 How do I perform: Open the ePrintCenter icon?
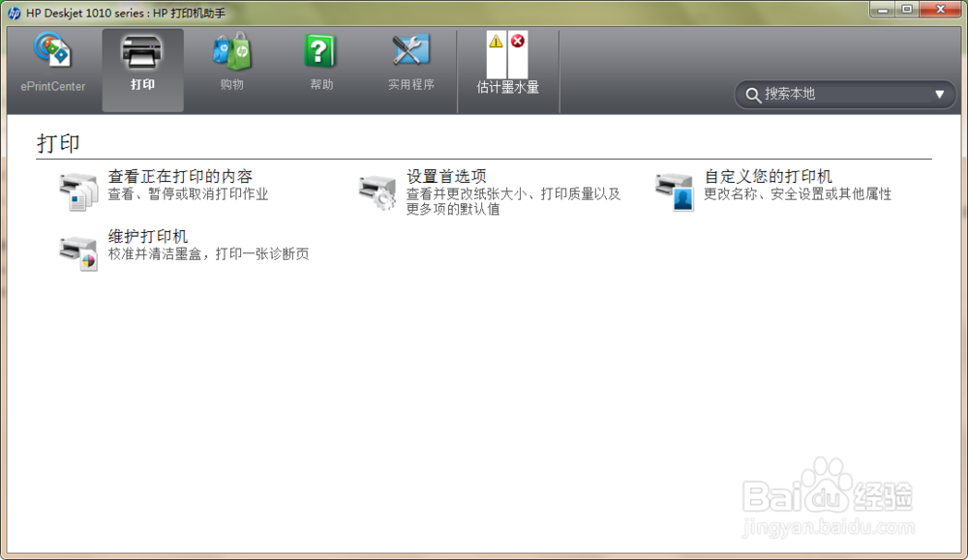[x=52, y=50]
